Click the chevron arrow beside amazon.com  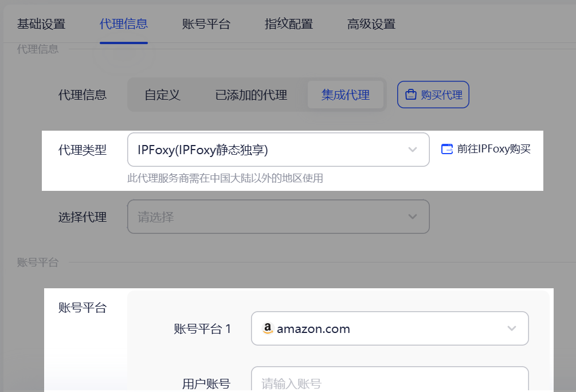coord(512,328)
